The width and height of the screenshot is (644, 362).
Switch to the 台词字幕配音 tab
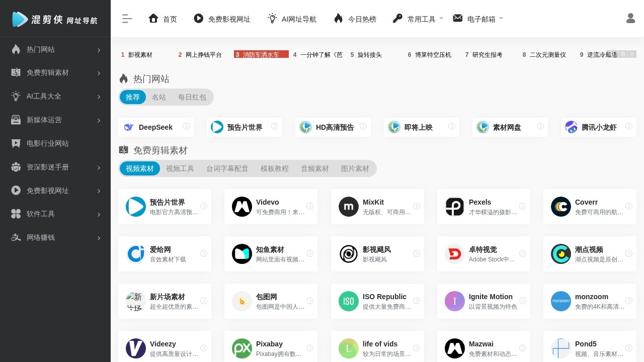click(227, 168)
